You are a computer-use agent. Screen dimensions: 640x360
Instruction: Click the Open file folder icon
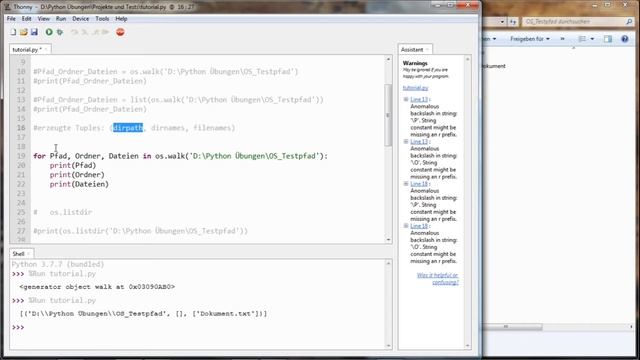[24, 32]
